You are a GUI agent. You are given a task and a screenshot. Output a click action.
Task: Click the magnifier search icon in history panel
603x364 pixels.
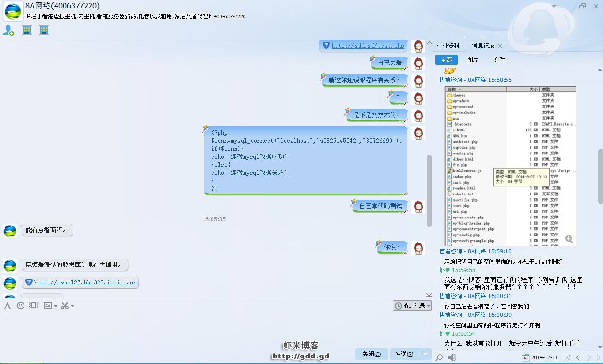pos(440,357)
